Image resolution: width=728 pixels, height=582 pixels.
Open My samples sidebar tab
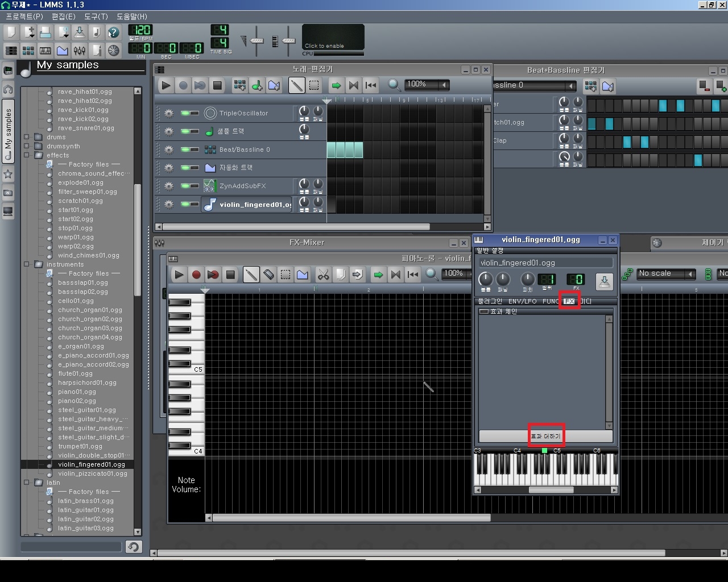click(8, 131)
